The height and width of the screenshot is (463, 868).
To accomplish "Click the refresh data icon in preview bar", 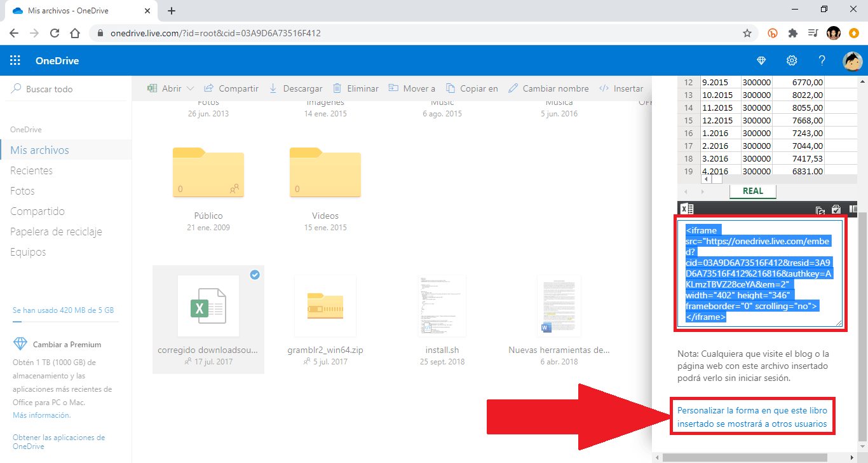I will click(820, 210).
